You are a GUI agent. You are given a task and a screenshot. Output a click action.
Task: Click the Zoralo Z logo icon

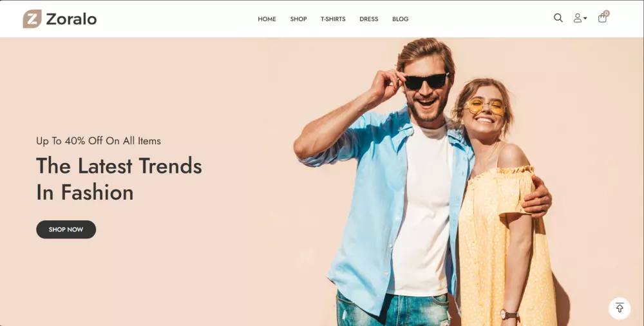pyautogui.click(x=32, y=19)
